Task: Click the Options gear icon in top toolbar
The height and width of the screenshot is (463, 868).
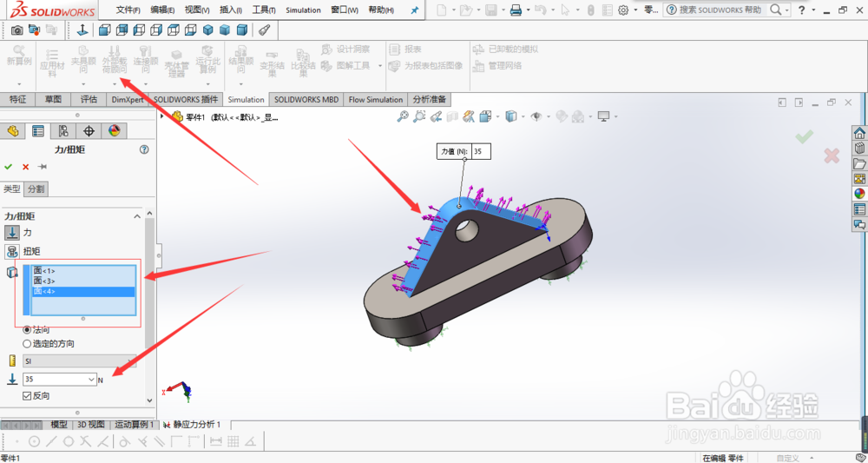Action: point(623,10)
